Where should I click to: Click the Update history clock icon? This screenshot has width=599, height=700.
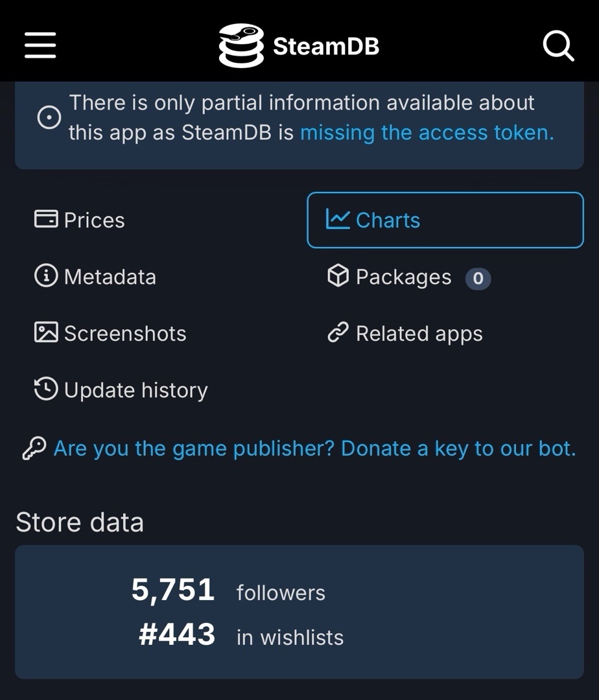pos(46,389)
